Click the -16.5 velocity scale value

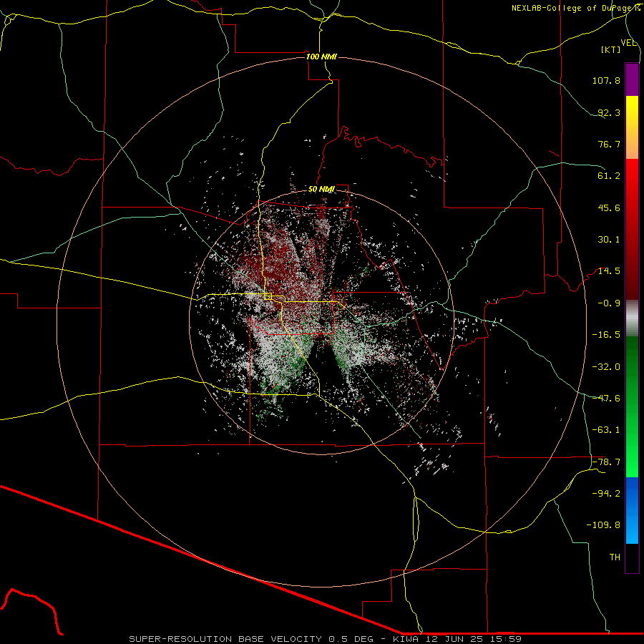[x=606, y=335]
